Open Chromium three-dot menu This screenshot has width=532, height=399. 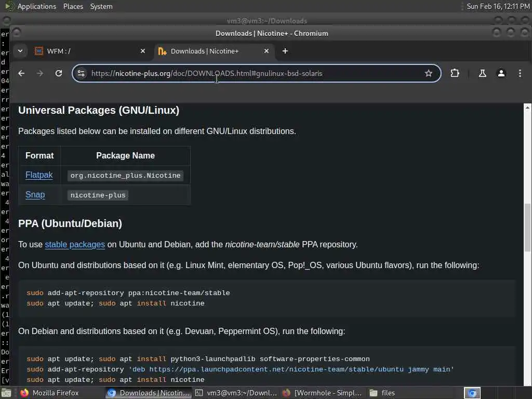point(520,73)
